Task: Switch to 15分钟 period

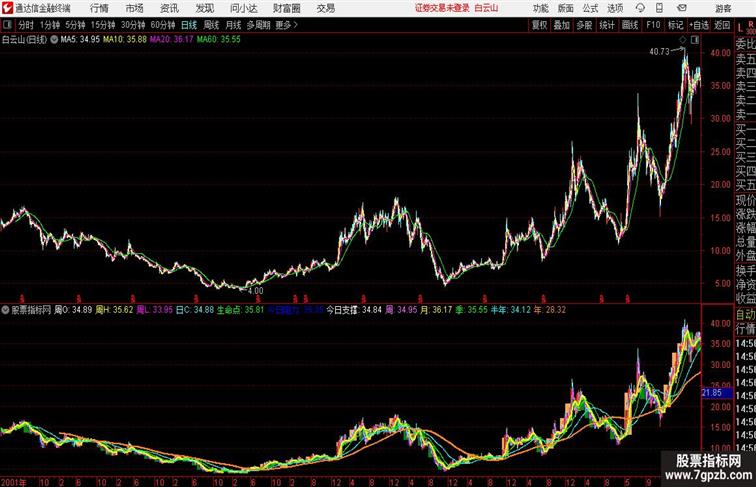Action: click(103, 25)
